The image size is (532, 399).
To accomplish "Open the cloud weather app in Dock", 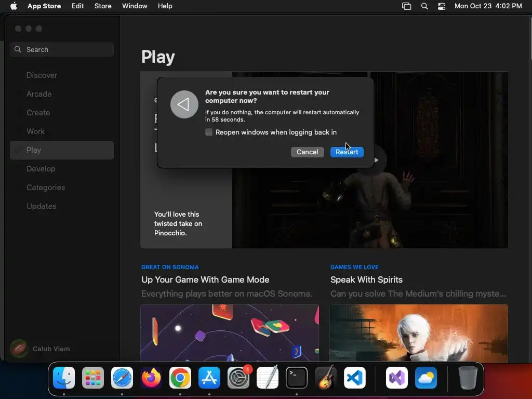I will (x=426, y=378).
